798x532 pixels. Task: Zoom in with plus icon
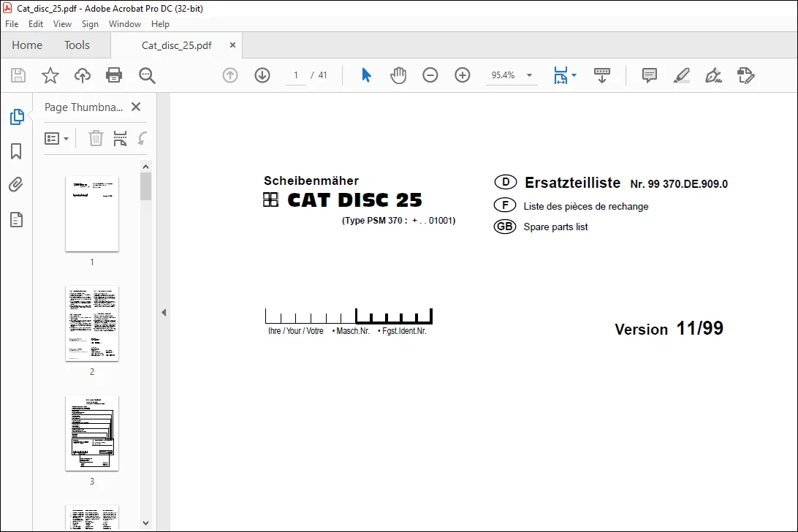coord(462,75)
